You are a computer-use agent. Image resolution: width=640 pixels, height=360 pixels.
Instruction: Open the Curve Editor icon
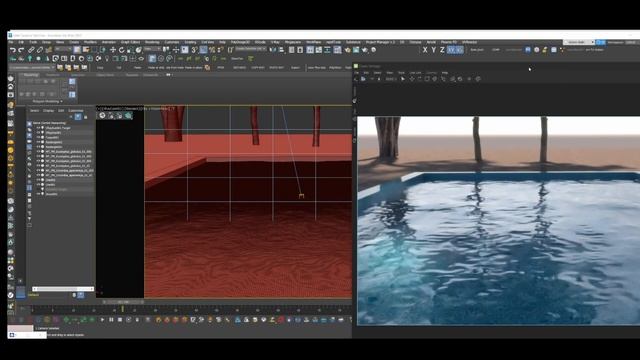click(319, 50)
